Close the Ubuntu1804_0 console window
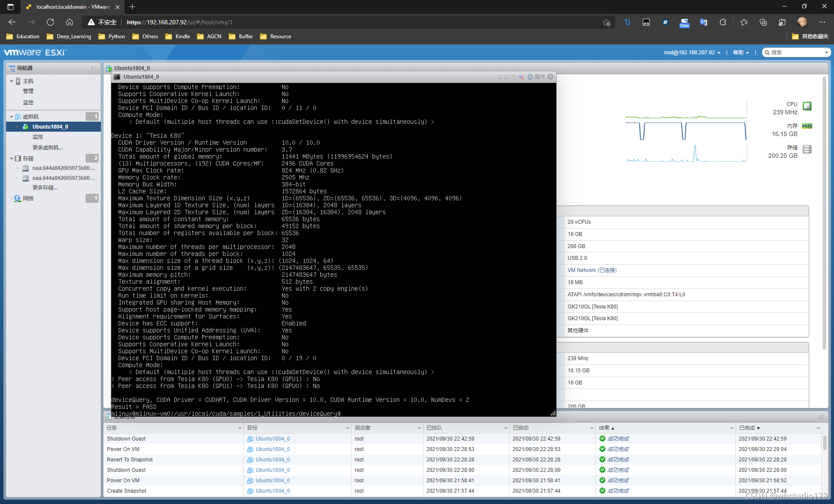834x504 pixels. click(551, 77)
